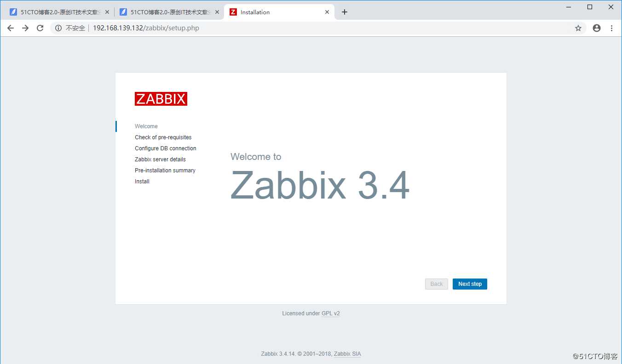The height and width of the screenshot is (364, 622).
Task: Click the ZABBIX red logo
Action: [161, 99]
